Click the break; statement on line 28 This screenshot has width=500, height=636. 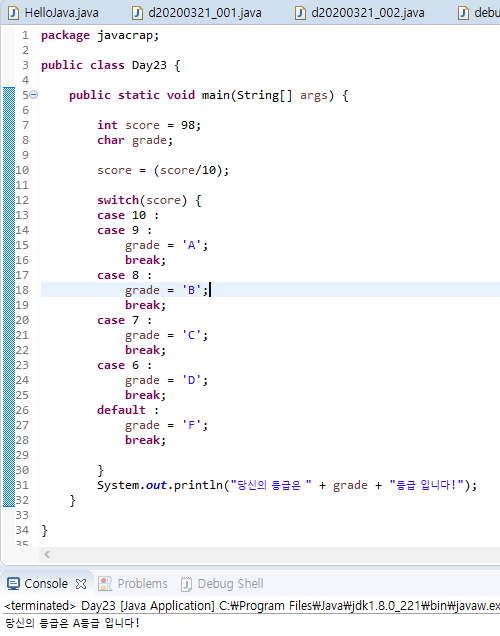pos(145,440)
